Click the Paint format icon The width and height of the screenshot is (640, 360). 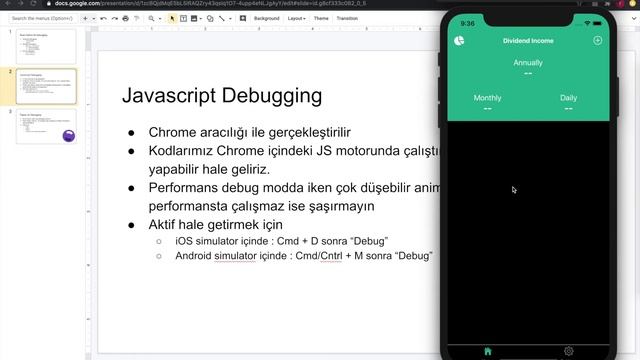coord(137,18)
